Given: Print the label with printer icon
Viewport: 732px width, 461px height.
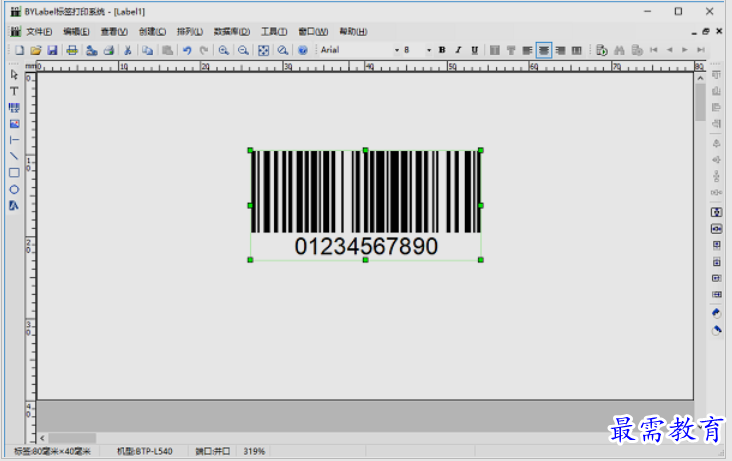Looking at the screenshot, I should coord(72,50).
